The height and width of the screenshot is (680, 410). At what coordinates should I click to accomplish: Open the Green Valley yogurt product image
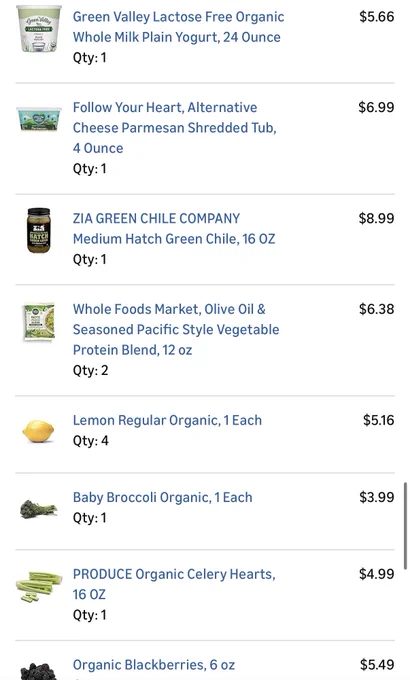click(39, 29)
